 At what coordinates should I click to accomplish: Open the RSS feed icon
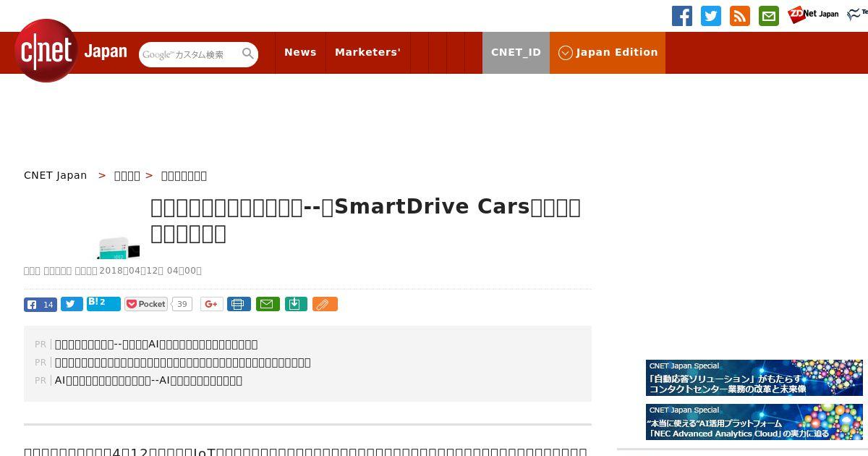[x=740, y=16]
